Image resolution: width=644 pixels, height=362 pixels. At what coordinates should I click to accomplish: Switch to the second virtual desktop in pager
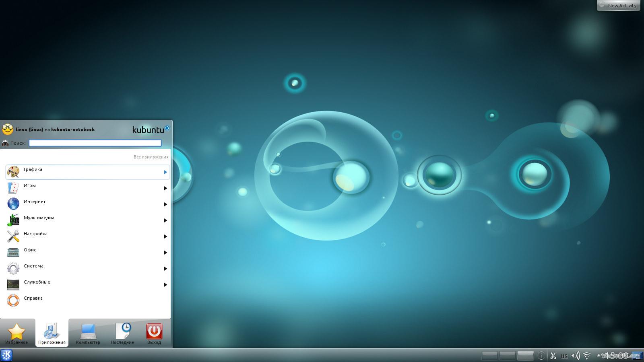[508, 356]
